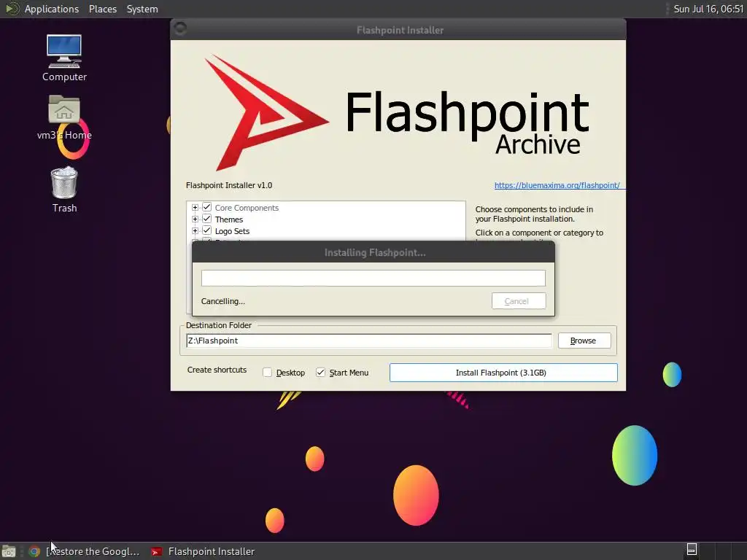The width and height of the screenshot is (747, 560).
Task: Click the clock in the top panel
Action: [708, 9]
